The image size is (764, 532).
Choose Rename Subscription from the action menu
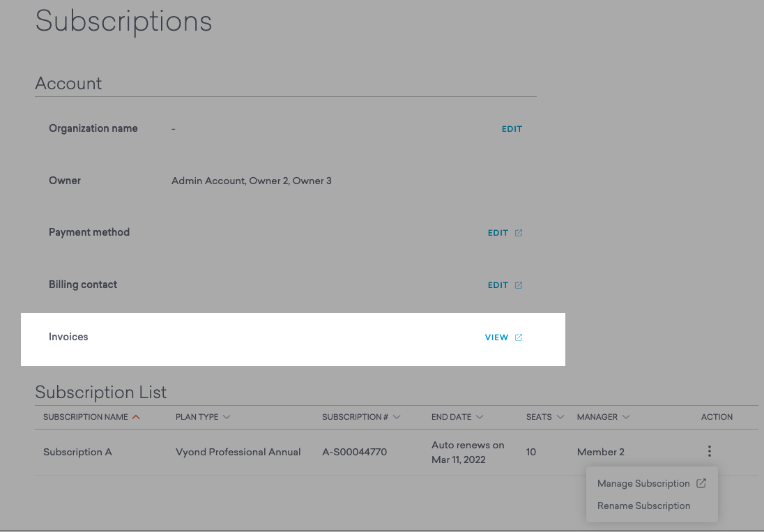click(x=643, y=506)
